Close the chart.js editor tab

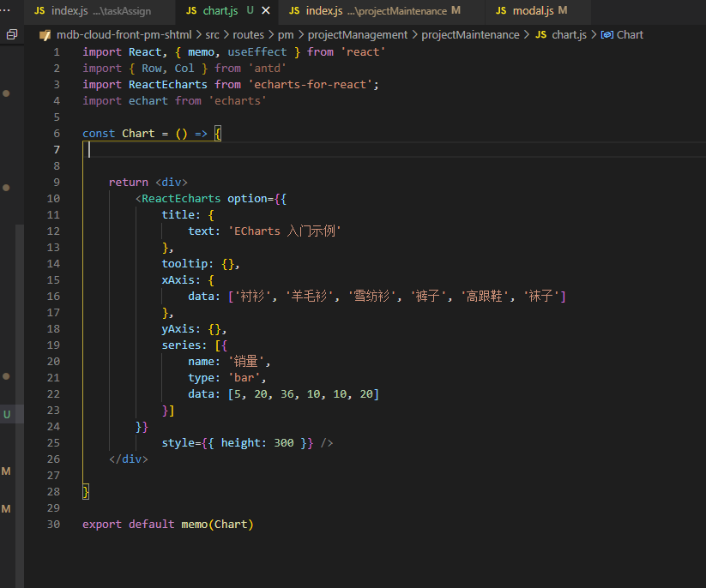pos(266,10)
